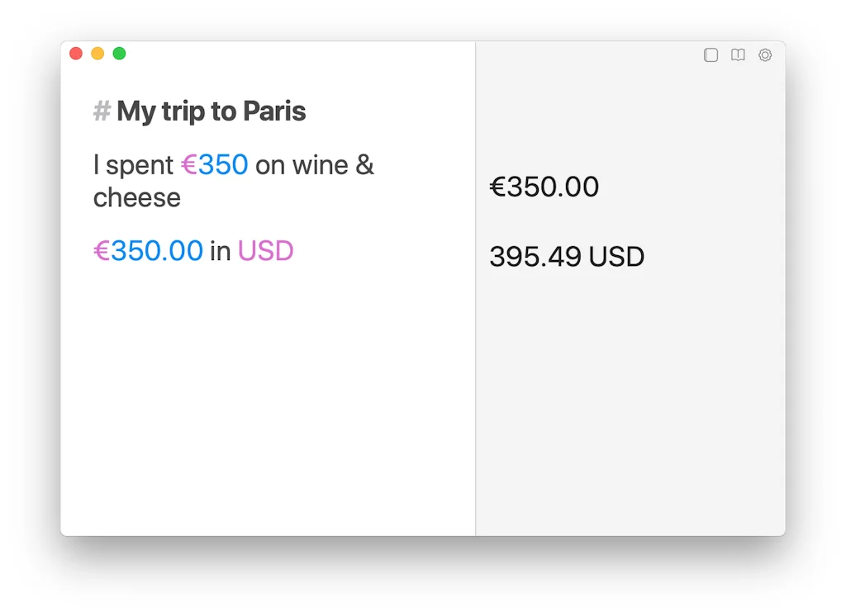Click empty results area below "395.49 USD"
The image size is (846, 616).
click(x=628, y=396)
